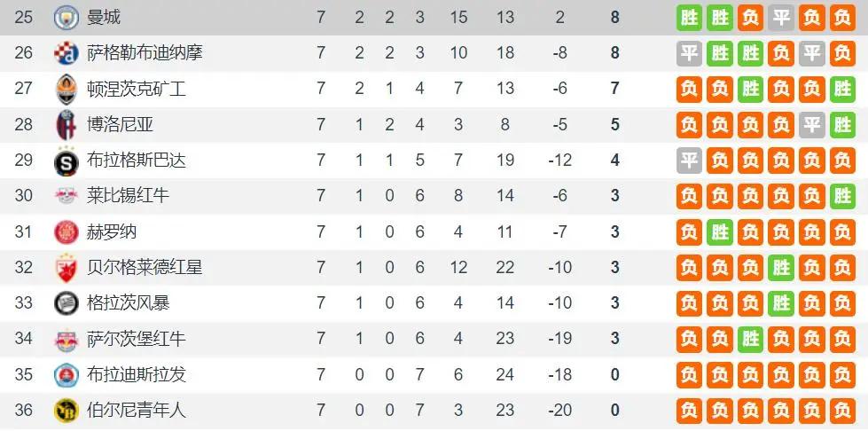Viewport: 868px width, 431px height.
Task: Select the rank 36 伯尔尼青年人 row
Action: 434,411
